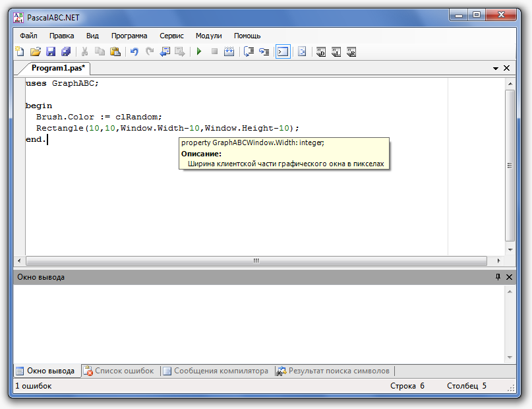This screenshot has width=532, height=409.
Task: Expand the Программа menu
Action: (x=129, y=36)
